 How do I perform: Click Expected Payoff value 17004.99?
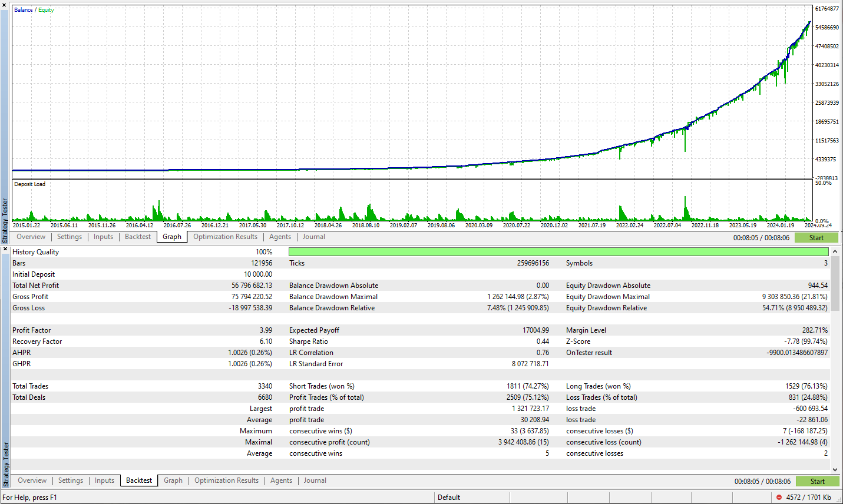pyautogui.click(x=535, y=330)
